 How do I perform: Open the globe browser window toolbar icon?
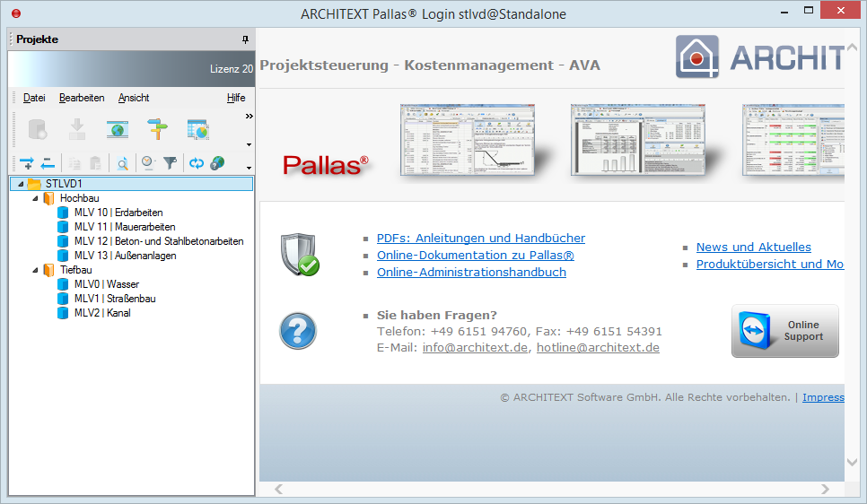tap(118, 129)
